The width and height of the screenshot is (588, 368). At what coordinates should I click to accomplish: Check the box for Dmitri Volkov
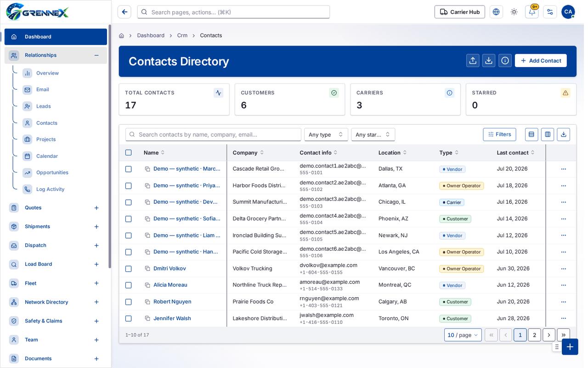(129, 269)
